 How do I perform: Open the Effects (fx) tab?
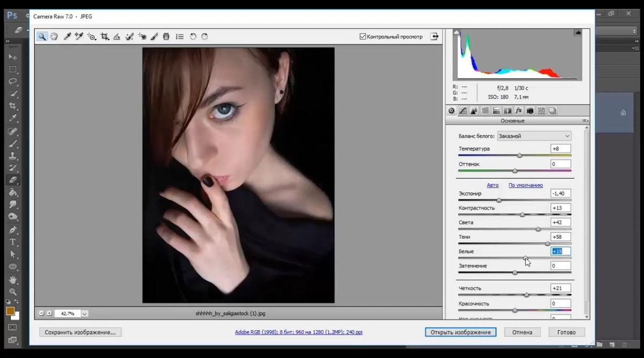(x=519, y=111)
